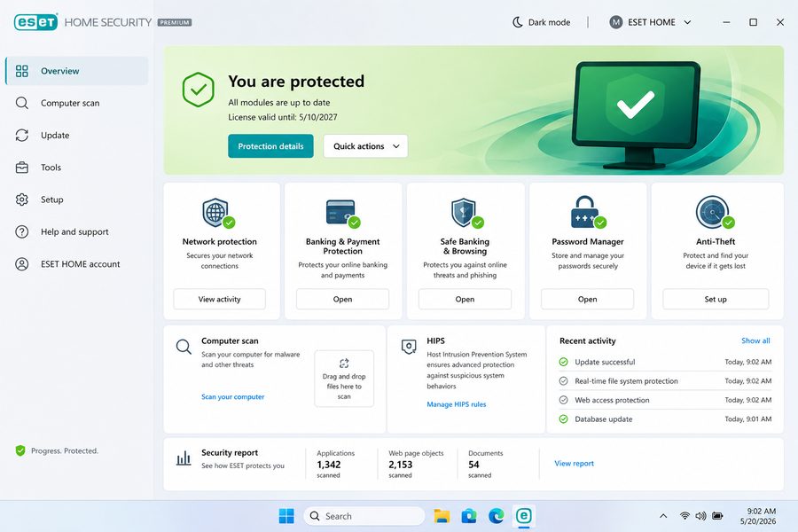Click the green check icon beside Update successful

pyautogui.click(x=563, y=362)
